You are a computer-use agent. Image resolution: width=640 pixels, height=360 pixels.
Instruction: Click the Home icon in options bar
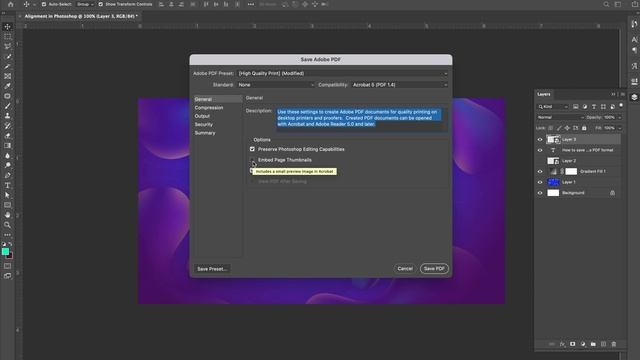coord(11,4)
